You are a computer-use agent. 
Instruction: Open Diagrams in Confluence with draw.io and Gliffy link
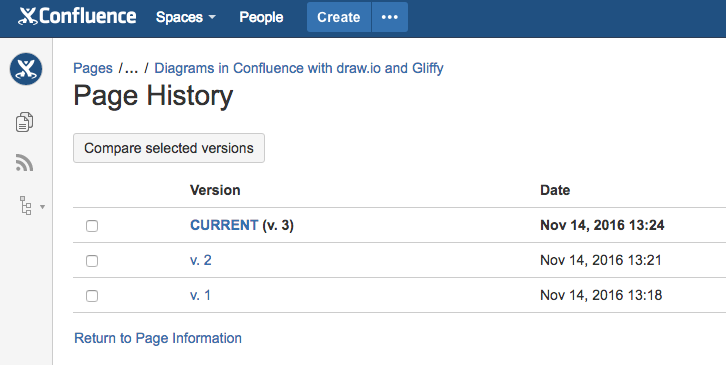click(299, 68)
